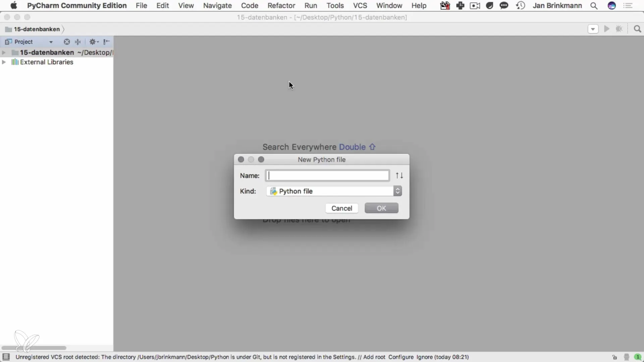Click the Debug bug icon in toolbar
The width and height of the screenshot is (644, 362).
[x=619, y=29]
